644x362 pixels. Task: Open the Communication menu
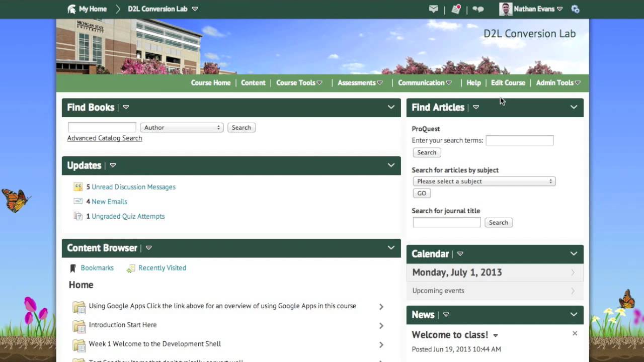425,83
